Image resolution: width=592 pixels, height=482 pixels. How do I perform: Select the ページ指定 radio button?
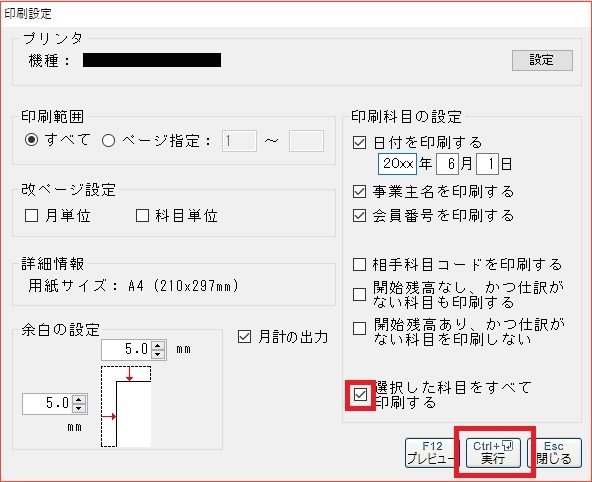108,141
